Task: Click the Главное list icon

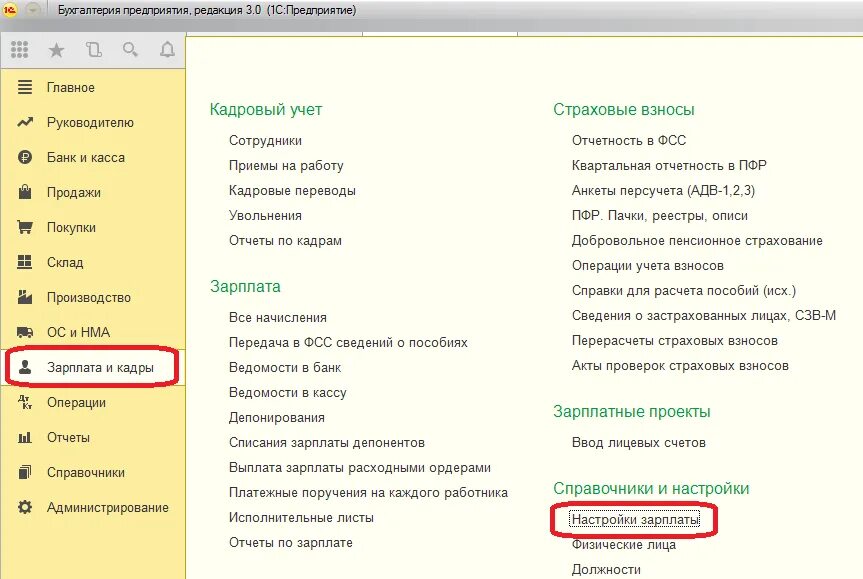Action: pyautogui.click(x=25, y=87)
